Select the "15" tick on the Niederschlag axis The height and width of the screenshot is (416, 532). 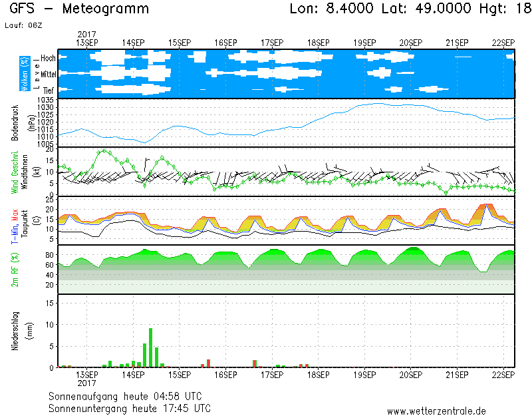(x=49, y=303)
